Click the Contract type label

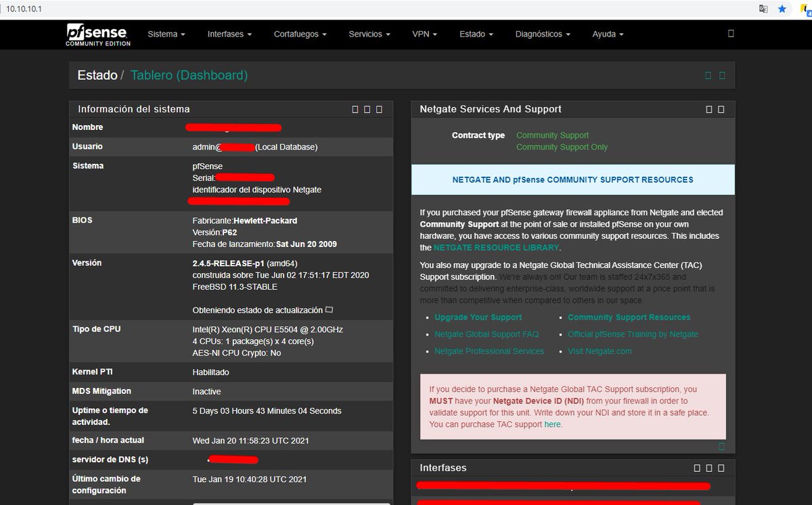478,135
